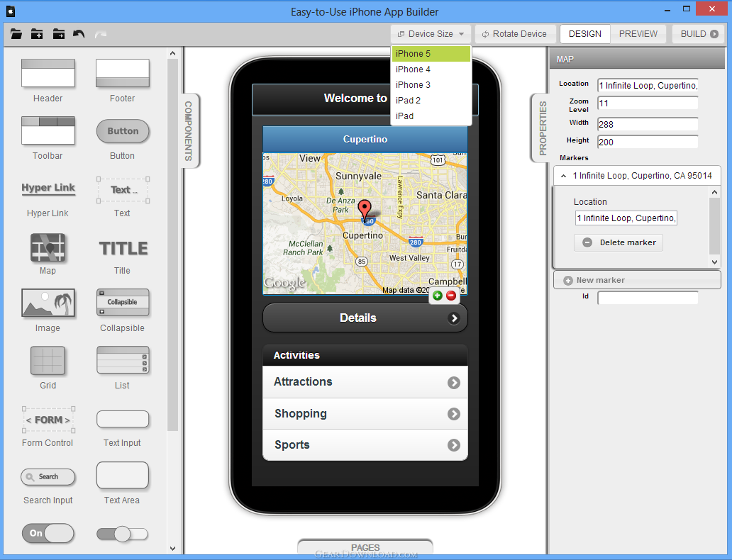Select the Text Area component
This screenshot has height=560, width=732.
122,483
